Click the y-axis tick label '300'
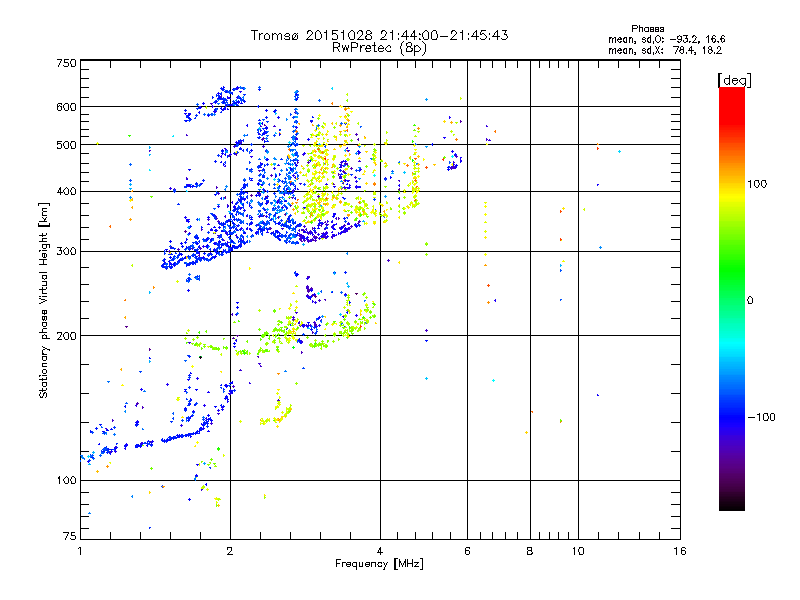The height and width of the screenshot is (600, 800). (x=66, y=252)
